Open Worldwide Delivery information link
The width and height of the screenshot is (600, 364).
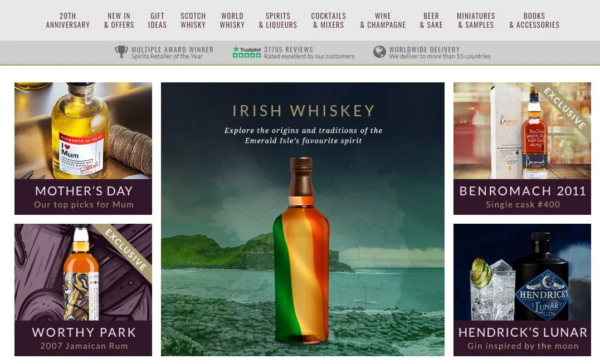click(x=425, y=50)
